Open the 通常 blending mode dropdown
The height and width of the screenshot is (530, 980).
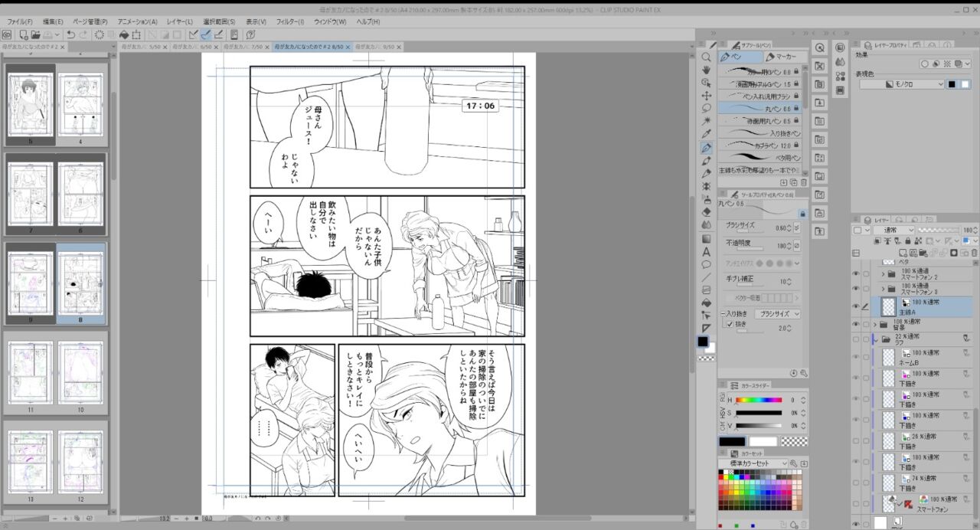coord(893,230)
